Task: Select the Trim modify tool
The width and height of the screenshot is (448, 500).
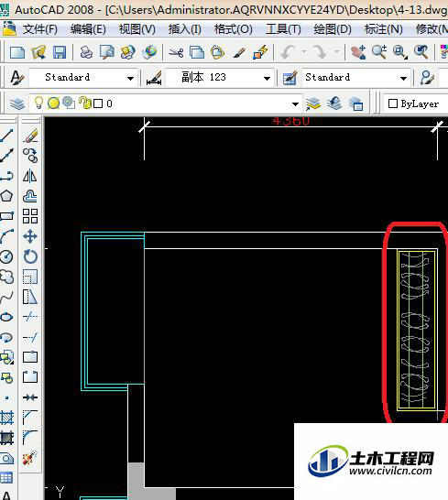Action: point(30,317)
